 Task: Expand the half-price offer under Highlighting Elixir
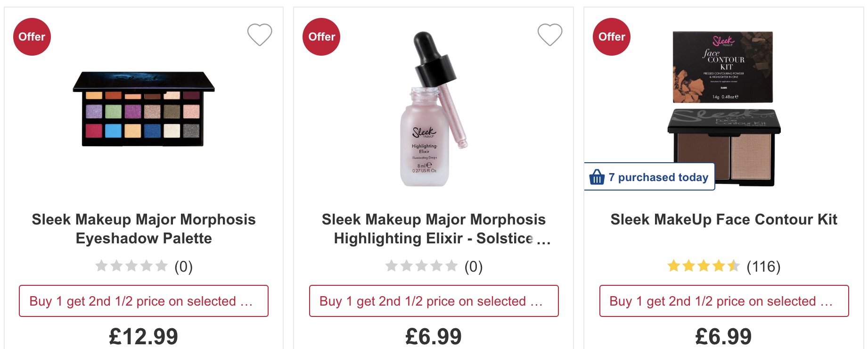coord(434,301)
